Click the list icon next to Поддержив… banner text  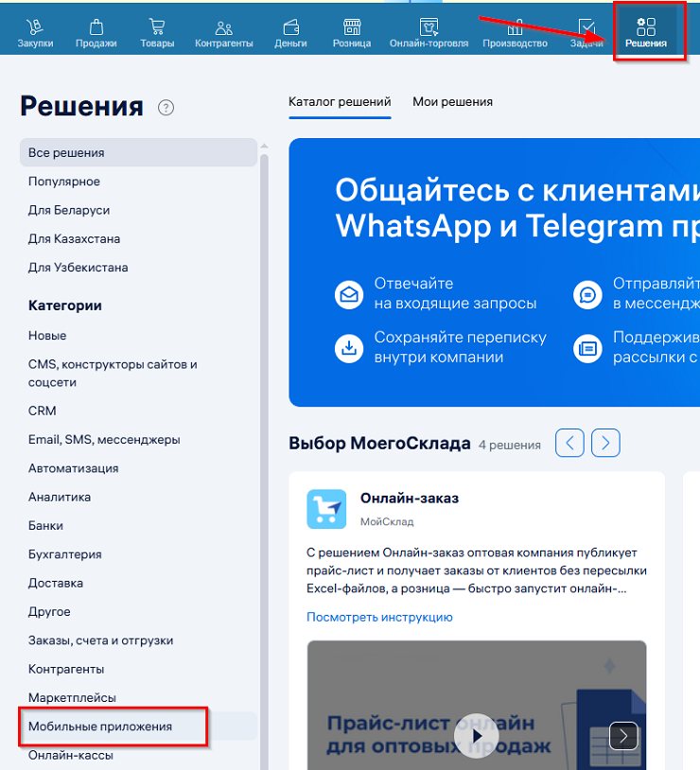pos(587,348)
